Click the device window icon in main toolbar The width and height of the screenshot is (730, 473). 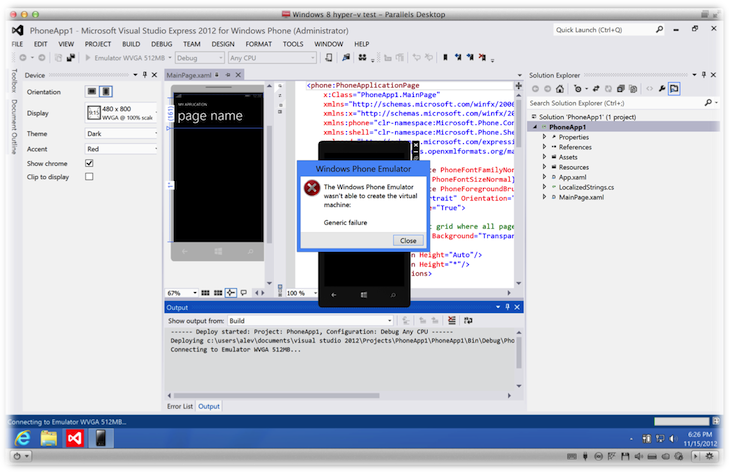329,58
